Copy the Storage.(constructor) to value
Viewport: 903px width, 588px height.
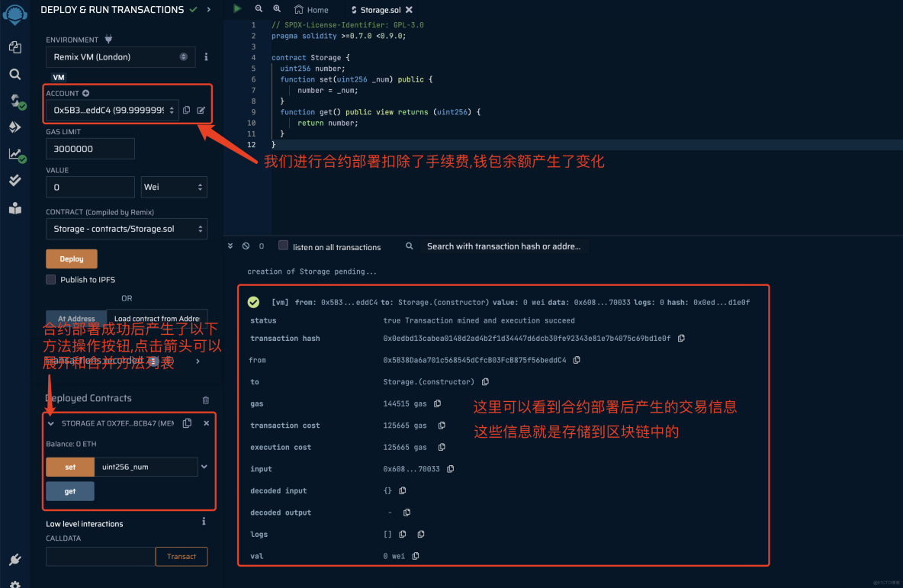[486, 382]
